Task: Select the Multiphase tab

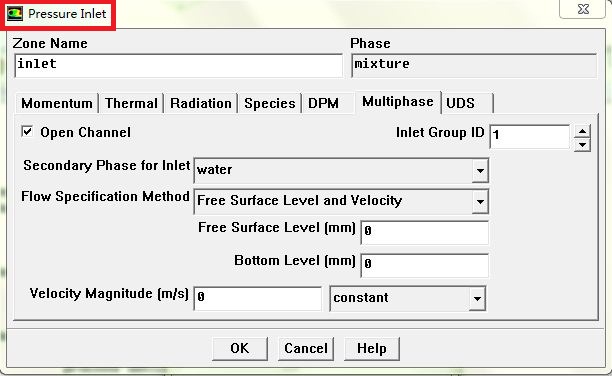Action: pos(398,102)
